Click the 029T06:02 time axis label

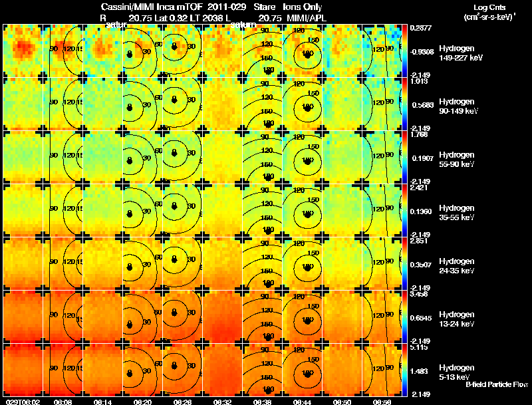[23, 402]
